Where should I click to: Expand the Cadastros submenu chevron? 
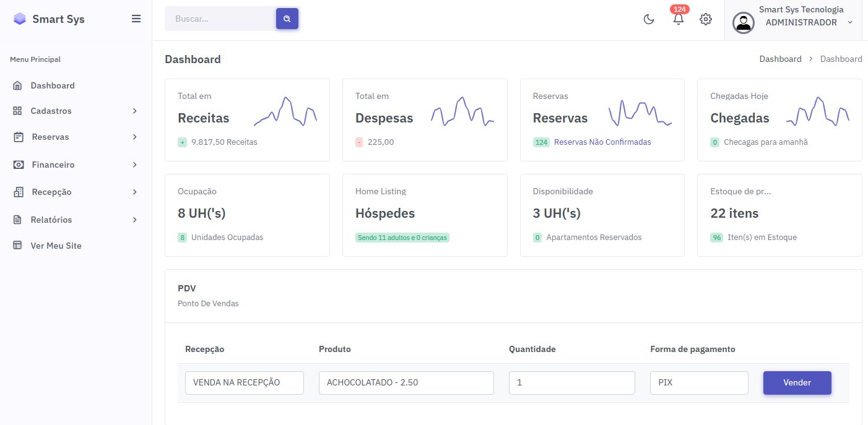tap(134, 111)
